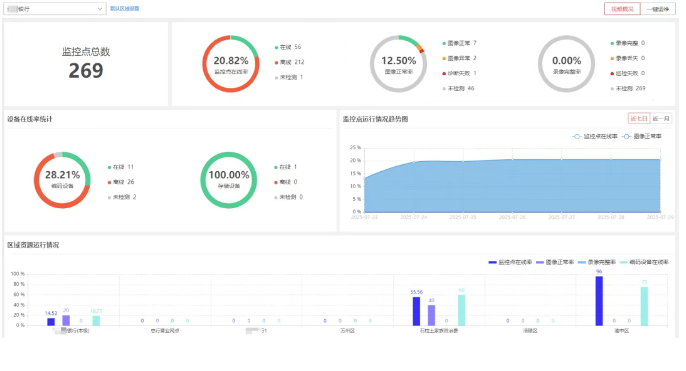This screenshot has width=686, height=371.
Task: Switch the trend chart to 近一月
Action: (661, 119)
